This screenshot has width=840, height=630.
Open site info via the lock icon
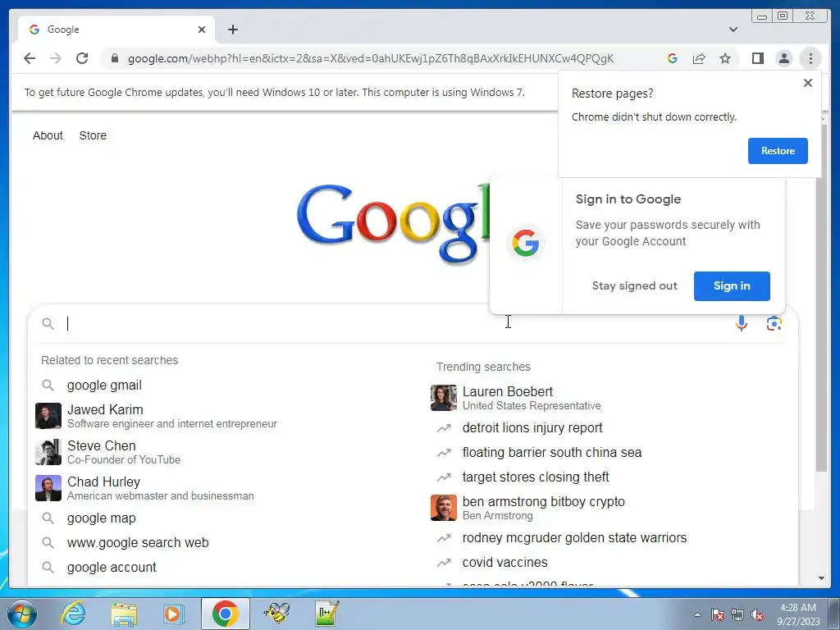(114, 58)
